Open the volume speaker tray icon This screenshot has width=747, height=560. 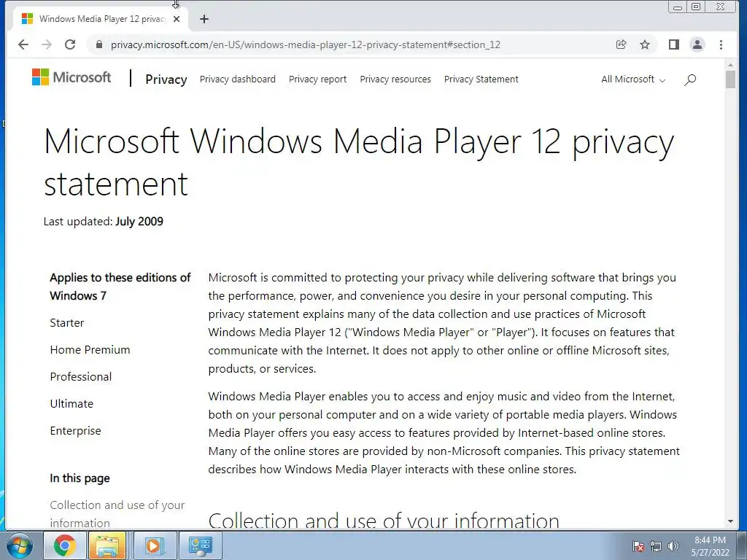point(673,546)
